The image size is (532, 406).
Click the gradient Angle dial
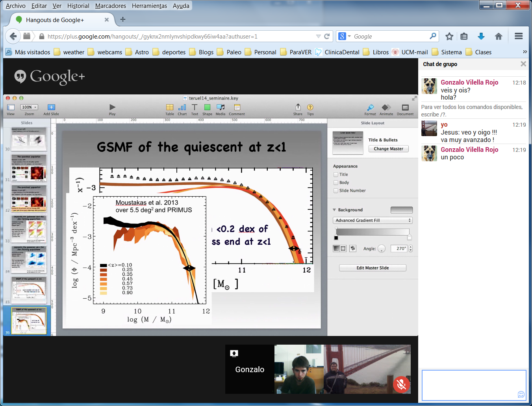click(382, 249)
